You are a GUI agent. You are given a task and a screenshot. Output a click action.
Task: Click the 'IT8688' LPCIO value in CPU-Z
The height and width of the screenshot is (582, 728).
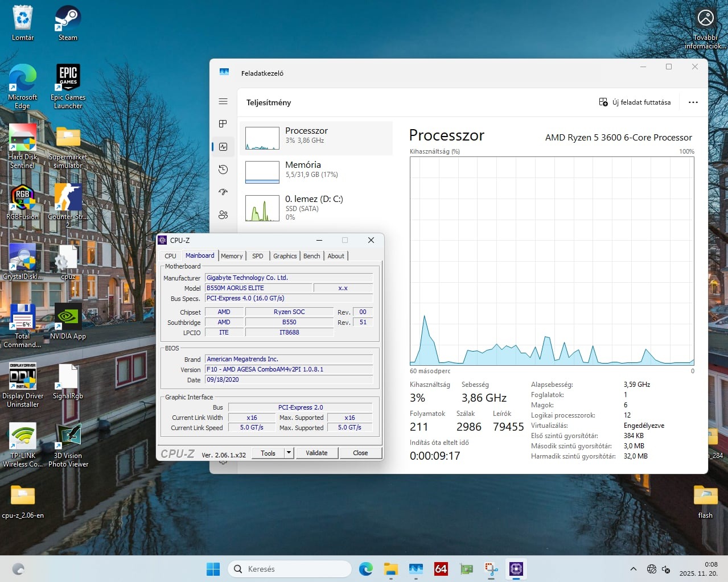pos(289,332)
